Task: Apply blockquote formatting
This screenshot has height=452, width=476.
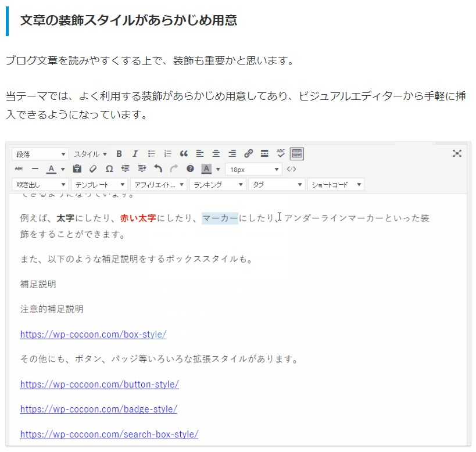Action: tap(184, 154)
